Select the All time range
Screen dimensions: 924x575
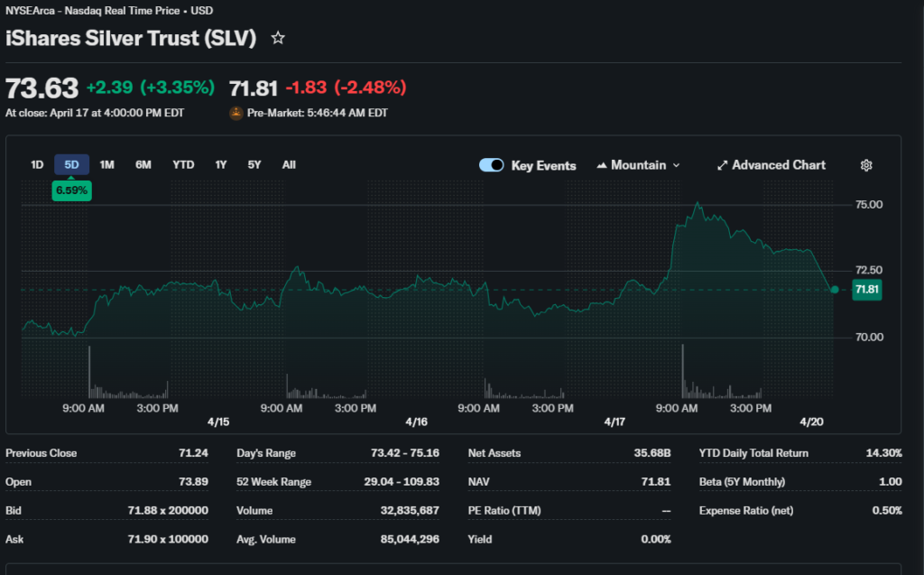pos(289,164)
